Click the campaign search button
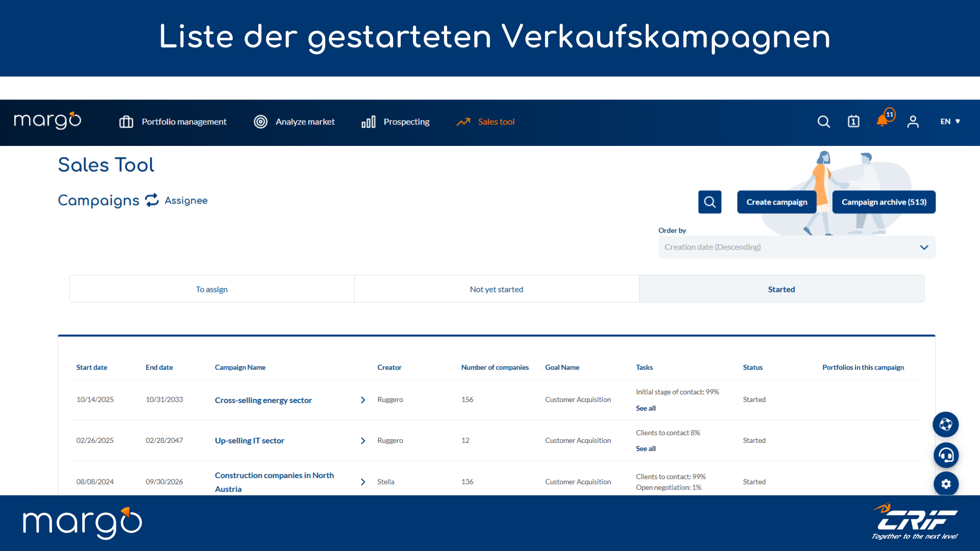 [x=709, y=202]
